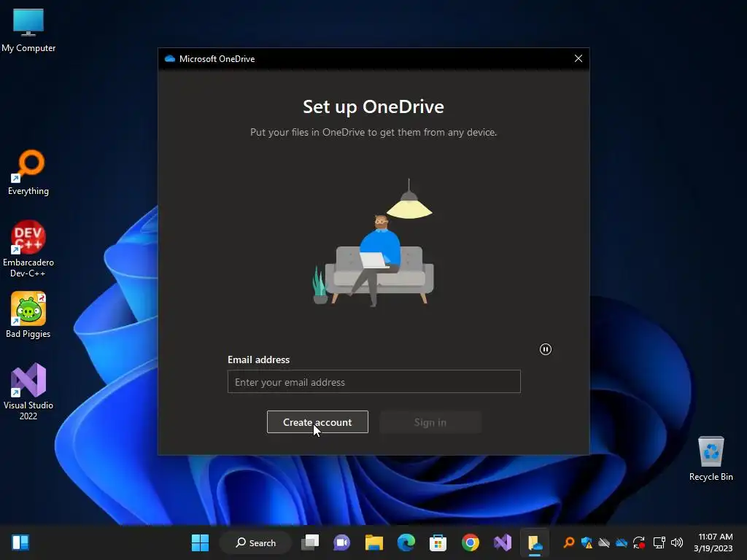Select the My Computer desktop icon
Viewport: 747px width, 560px height.
pyautogui.click(x=28, y=31)
